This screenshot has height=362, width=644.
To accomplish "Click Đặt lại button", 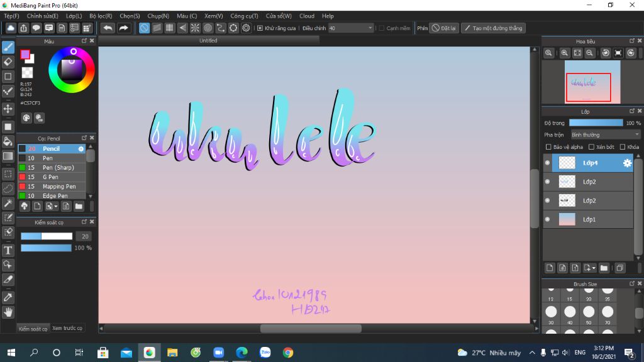I will (x=443, y=28).
